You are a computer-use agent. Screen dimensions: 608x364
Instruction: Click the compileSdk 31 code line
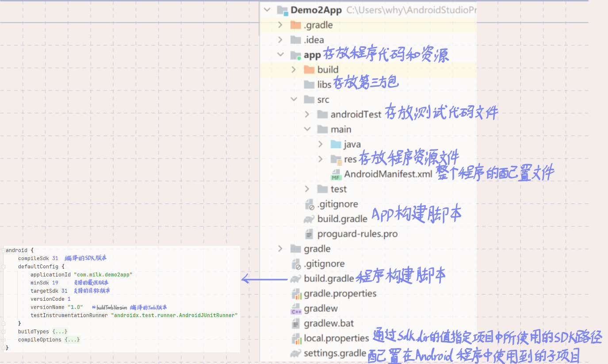[x=38, y=258]
